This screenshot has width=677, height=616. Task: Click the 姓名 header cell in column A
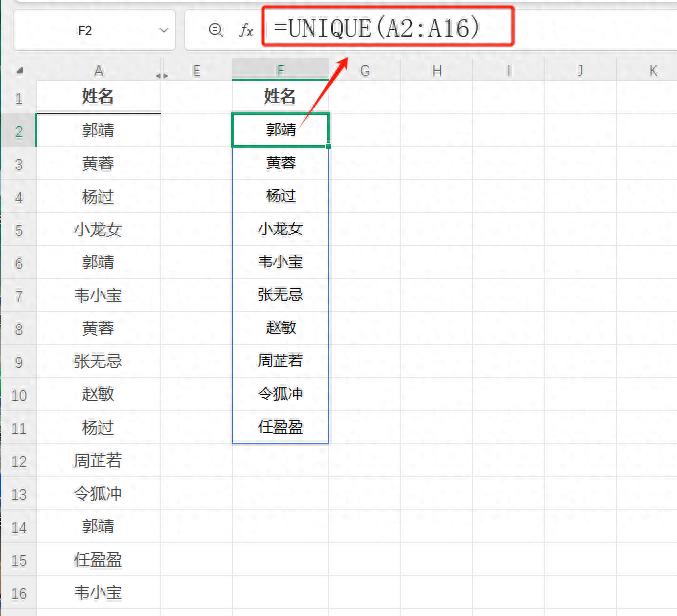point(98,97)
